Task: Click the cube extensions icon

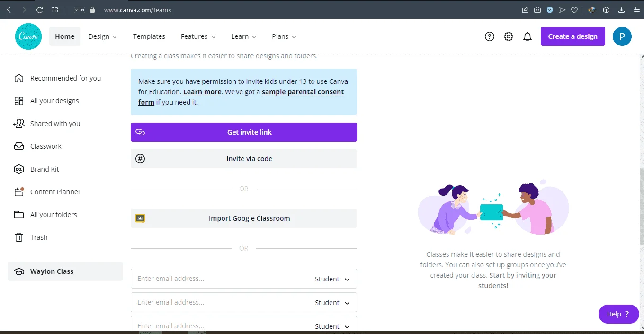Action: 606,9
